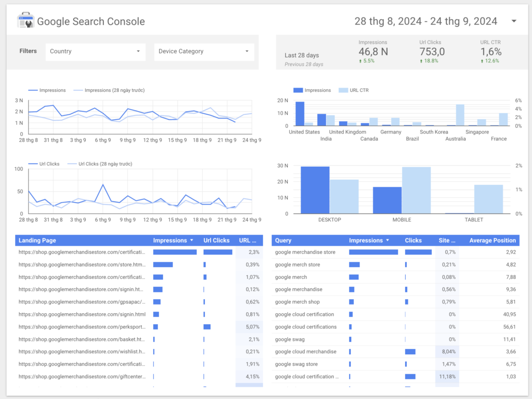Open the perksport landing page link
The width and height of the screenshot is (532, 399).
82,327
